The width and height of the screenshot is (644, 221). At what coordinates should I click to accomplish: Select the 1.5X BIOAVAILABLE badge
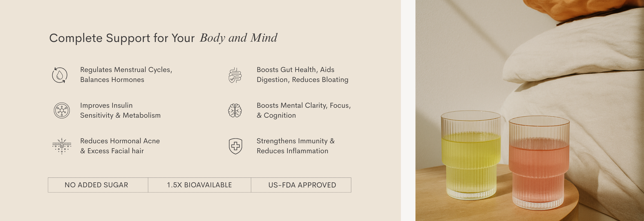[x=199, y=185]
